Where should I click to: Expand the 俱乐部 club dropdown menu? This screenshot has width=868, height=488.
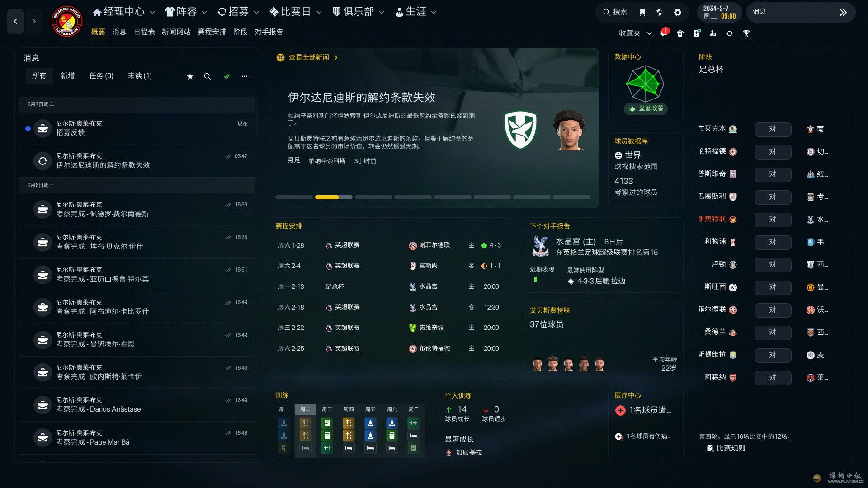pos(358,12)
